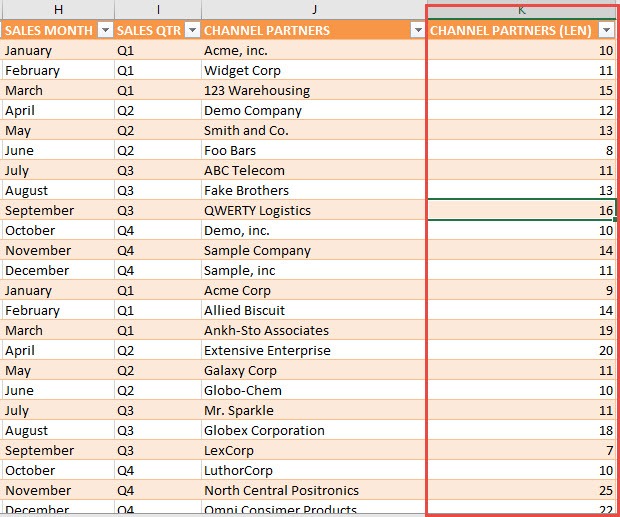This screenshot has height=517, width=620.
Task: Click length value 9 for Acme Corp
Action: [x=522, y=290]
